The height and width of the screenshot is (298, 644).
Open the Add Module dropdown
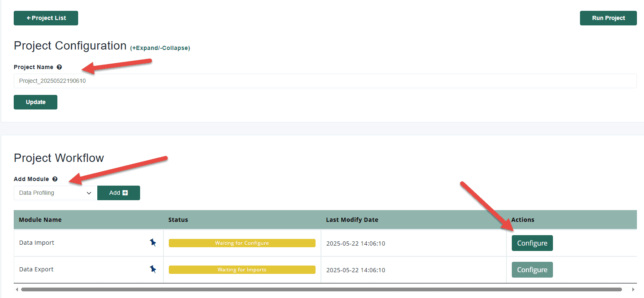[55, 193]
